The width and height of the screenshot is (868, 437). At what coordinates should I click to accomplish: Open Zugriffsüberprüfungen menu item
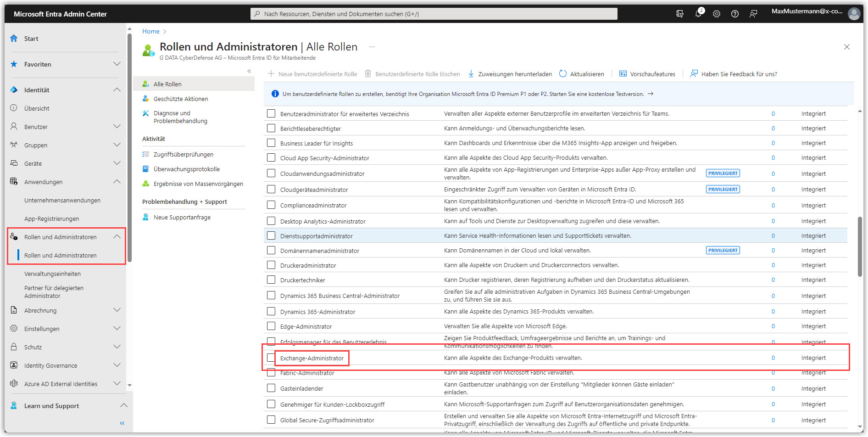click(184, 154)
